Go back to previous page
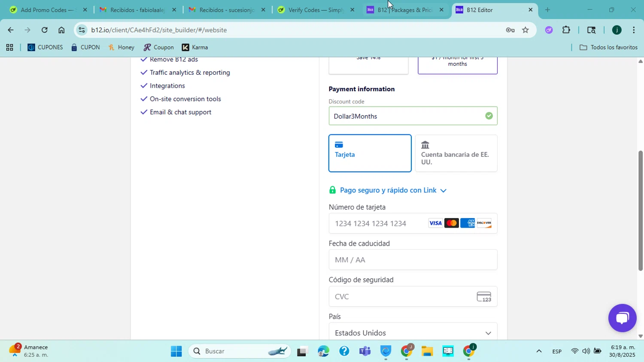This screenshot has height=362, width=644. (x=10, y=30)
